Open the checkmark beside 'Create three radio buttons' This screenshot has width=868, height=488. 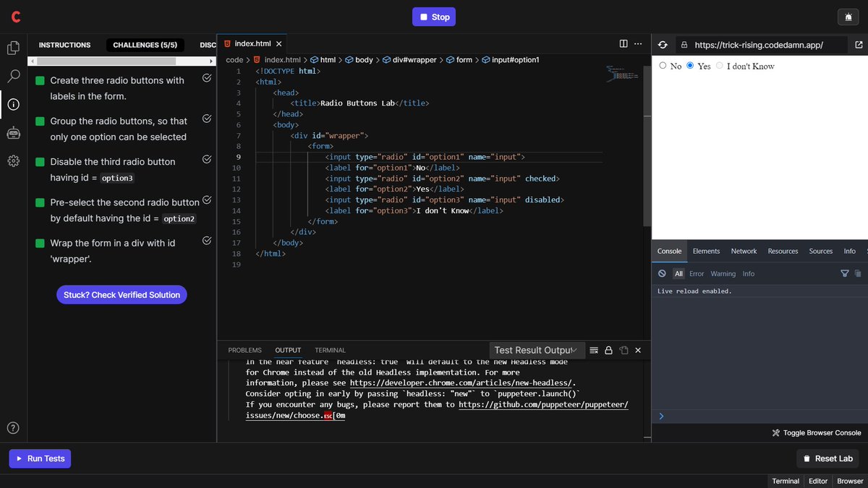click(207, 78)
